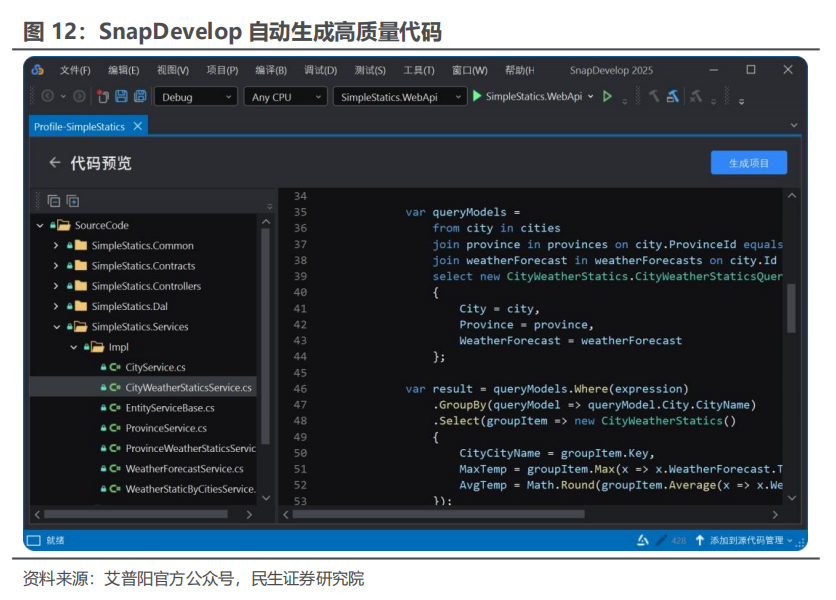Open the 工具(T) menu
836x600 pixels.
click(x=419, y=70)
